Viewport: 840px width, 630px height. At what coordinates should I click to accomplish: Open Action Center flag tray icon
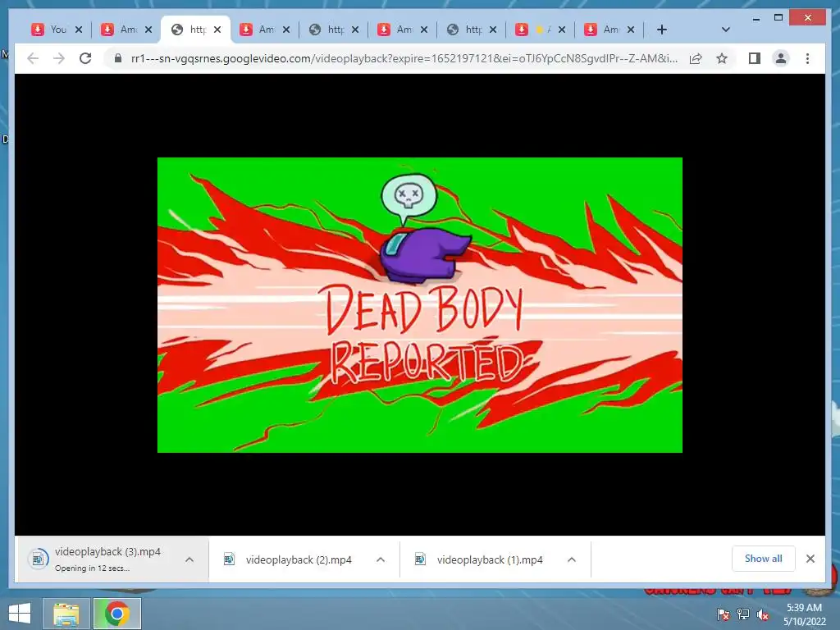tap(723, 614)
